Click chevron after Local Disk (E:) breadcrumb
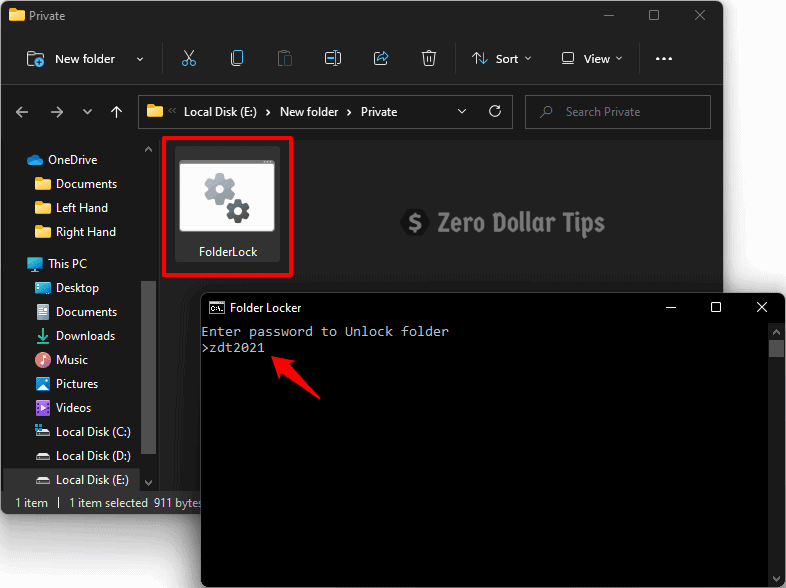The width and height of the screenshot is (786, 588). click(x=268, y=112)
